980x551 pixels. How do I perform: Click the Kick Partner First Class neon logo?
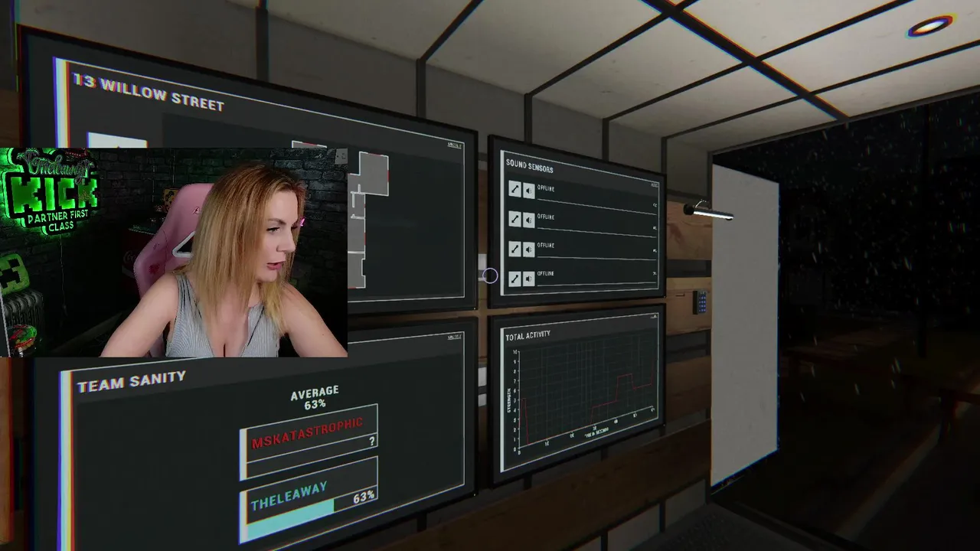tap(52, 191)
